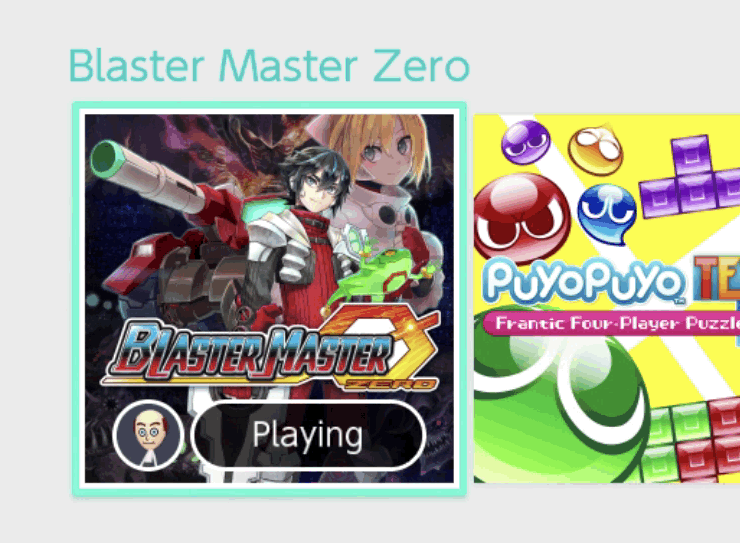Click the blue Puyo blob

coord(607,215)
